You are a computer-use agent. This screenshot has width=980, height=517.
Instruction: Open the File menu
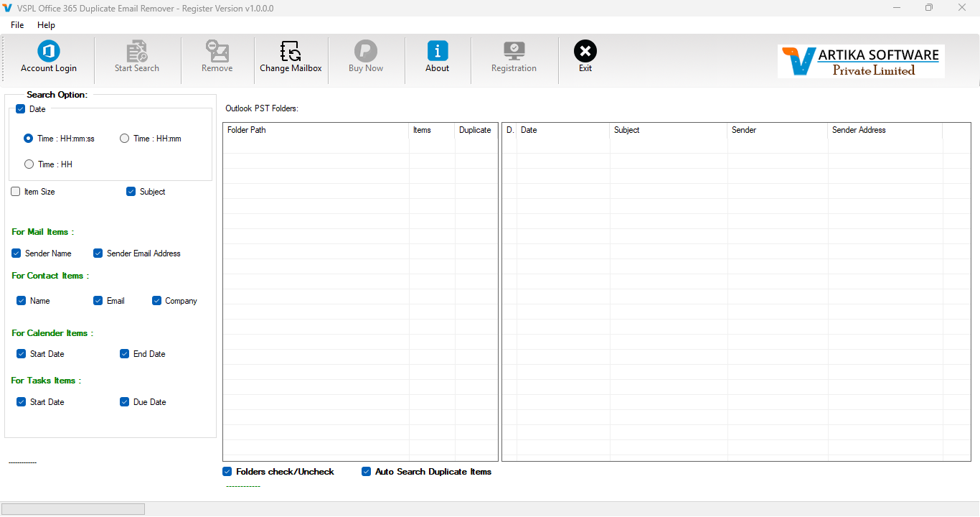[x=17, y=25]
